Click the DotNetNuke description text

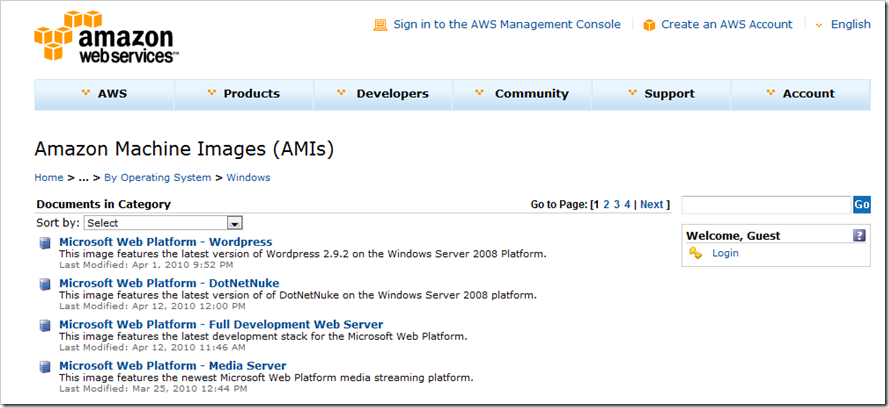[x=298, y=295]
